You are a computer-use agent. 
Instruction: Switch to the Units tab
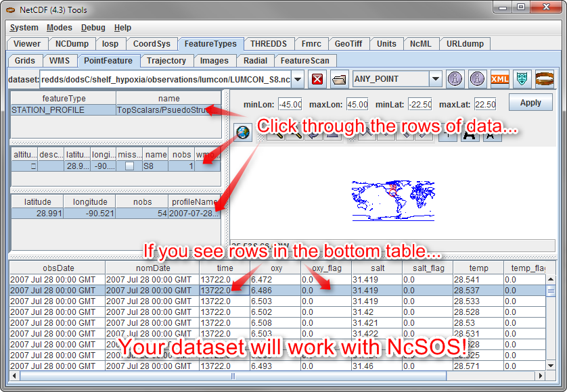pos(386,44)
